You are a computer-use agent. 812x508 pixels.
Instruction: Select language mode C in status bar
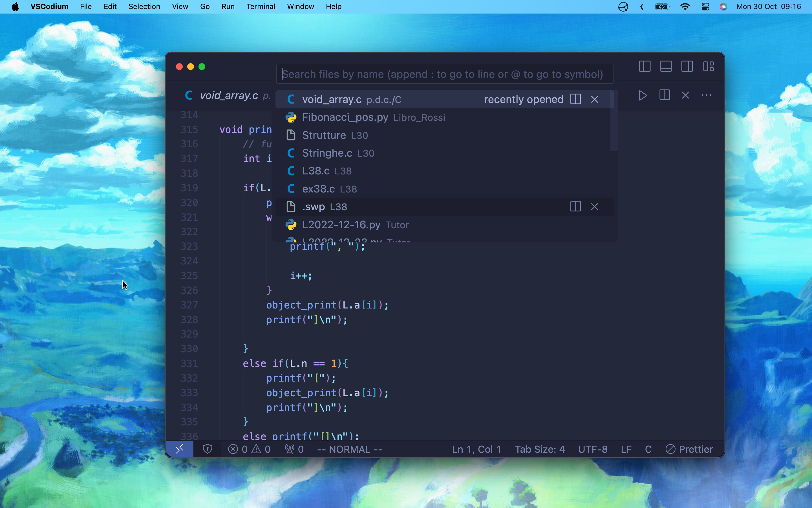click(x=648, y=449)
